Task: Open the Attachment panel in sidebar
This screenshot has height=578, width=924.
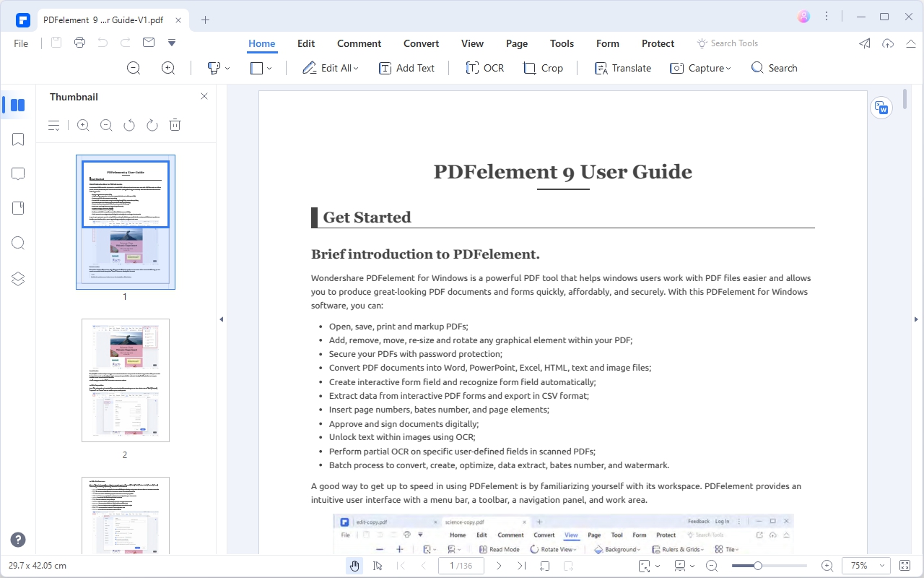Action: click(x=19, y=208)
